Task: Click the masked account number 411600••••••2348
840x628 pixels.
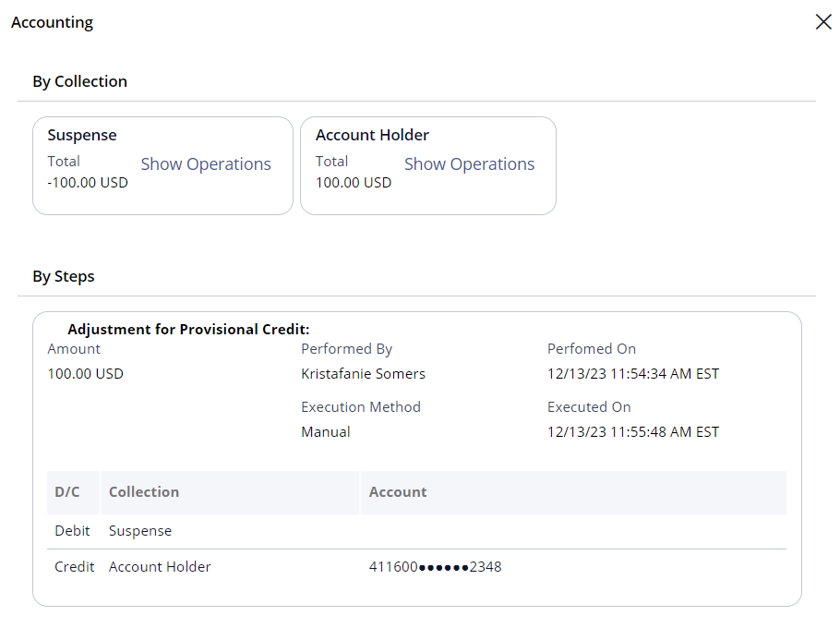Action: tap(435, 567)
